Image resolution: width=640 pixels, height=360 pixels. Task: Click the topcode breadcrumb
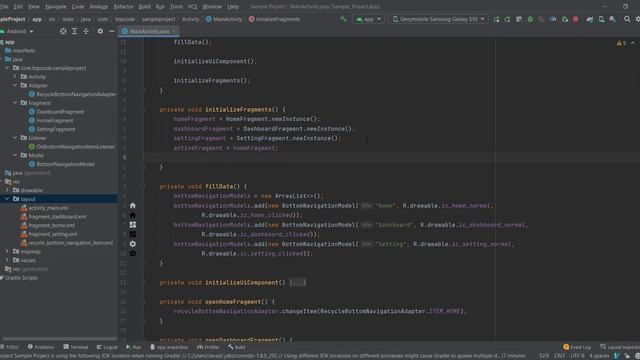click(124, 19)
